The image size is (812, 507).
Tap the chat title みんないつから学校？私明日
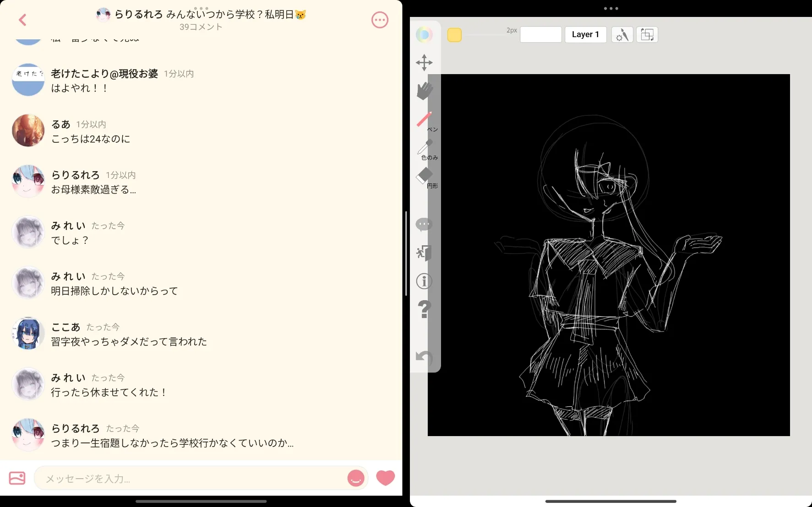pos(235,15)
